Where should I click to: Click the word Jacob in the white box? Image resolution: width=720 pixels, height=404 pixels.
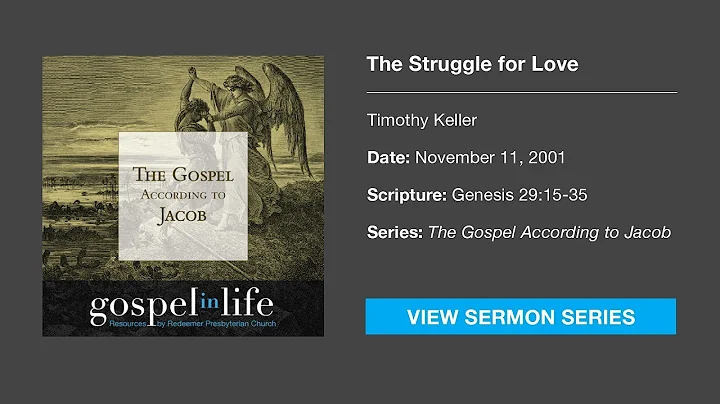click(x=184, y=212)
